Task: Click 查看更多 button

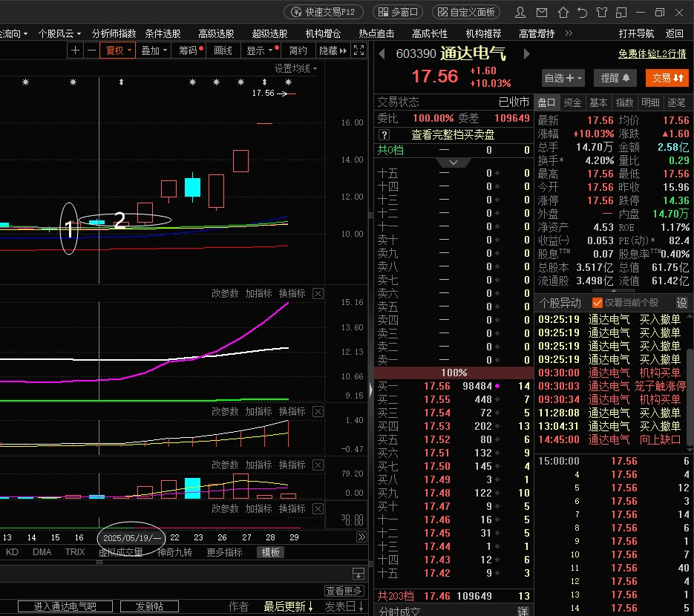Action: (x=344, y=591)
